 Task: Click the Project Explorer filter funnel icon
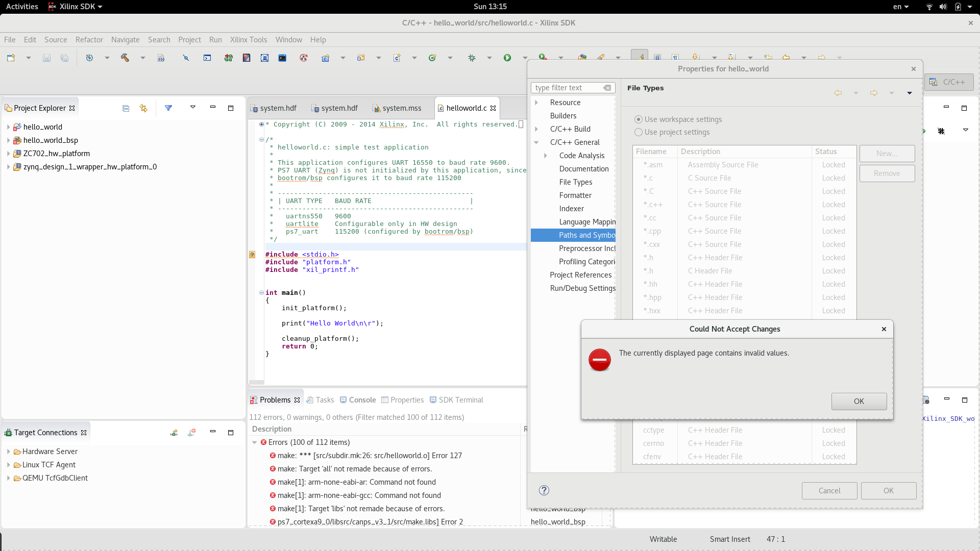(x=168, y=108)
